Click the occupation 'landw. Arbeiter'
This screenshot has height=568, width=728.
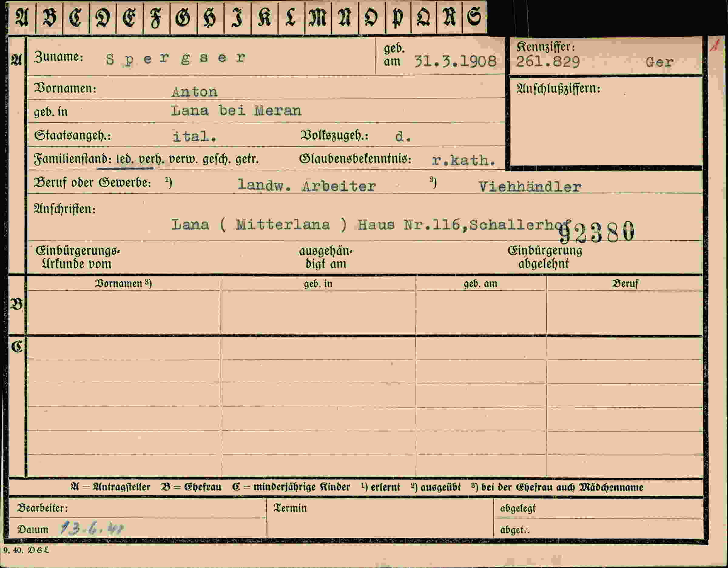tap(306, 185)
